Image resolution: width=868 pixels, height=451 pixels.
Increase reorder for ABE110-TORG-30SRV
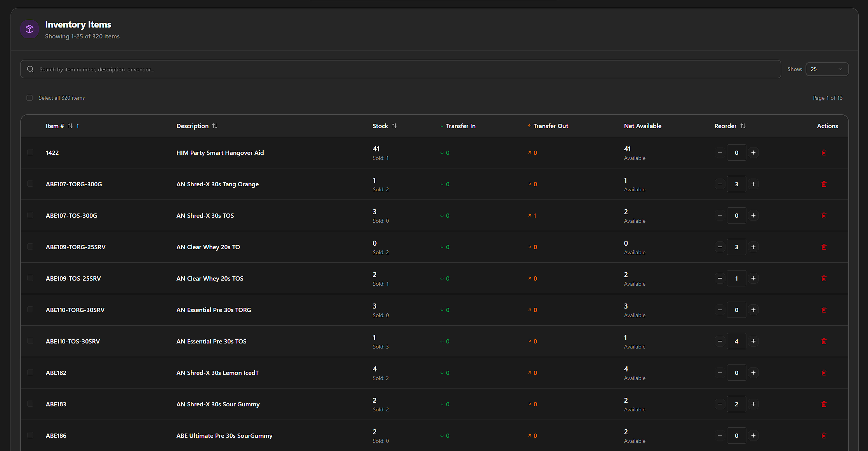tap(753, 310)
